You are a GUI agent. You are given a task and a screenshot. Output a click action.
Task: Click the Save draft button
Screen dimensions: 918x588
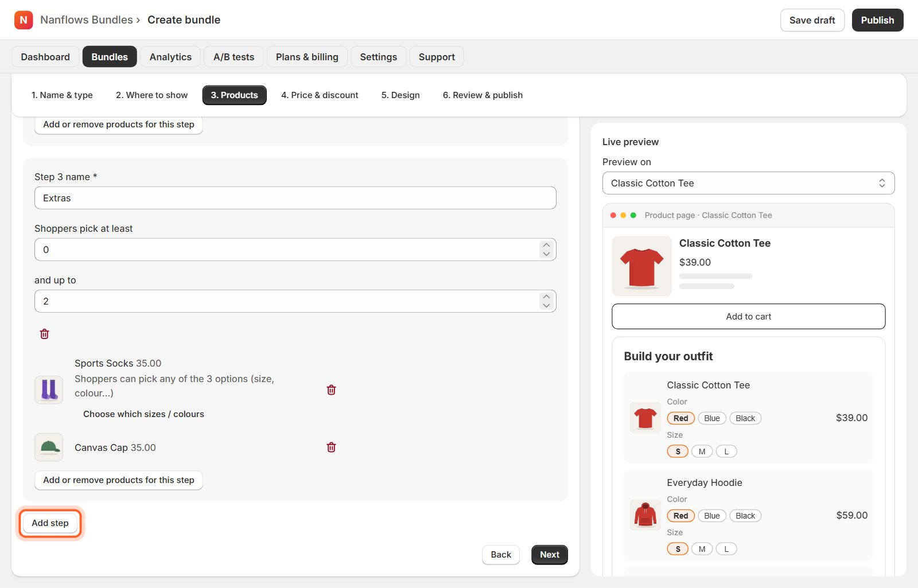pos(812,20)
